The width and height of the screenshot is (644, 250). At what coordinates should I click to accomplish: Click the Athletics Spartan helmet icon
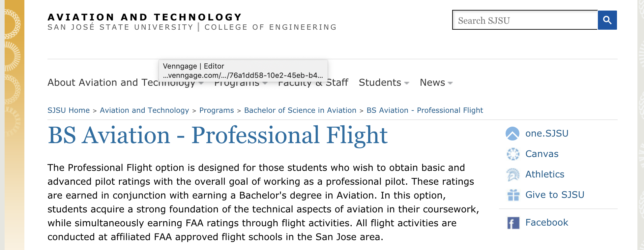click(513, 174)
